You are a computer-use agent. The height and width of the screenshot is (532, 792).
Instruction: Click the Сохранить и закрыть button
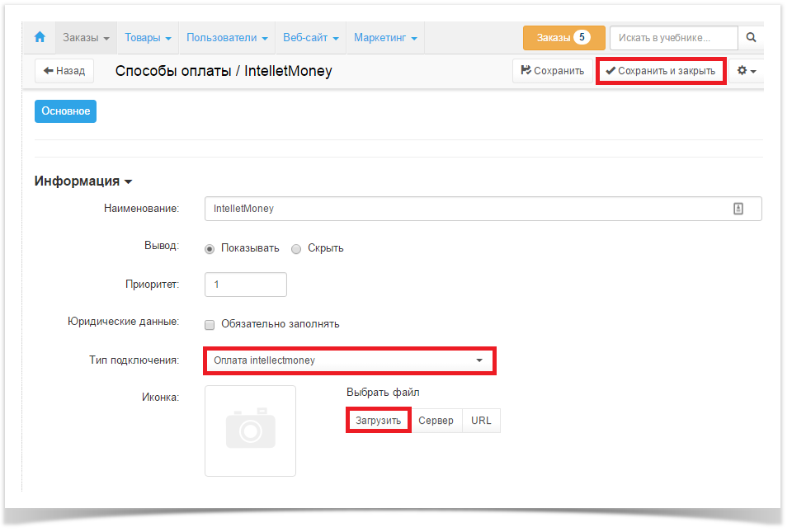[661, 71]
